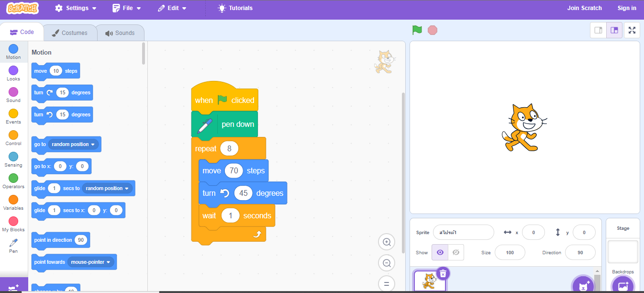Image resolution: width=644 pixels, height=293 pixels.
Task: Zoom in on the code workspace
Action: coord(386,242)
